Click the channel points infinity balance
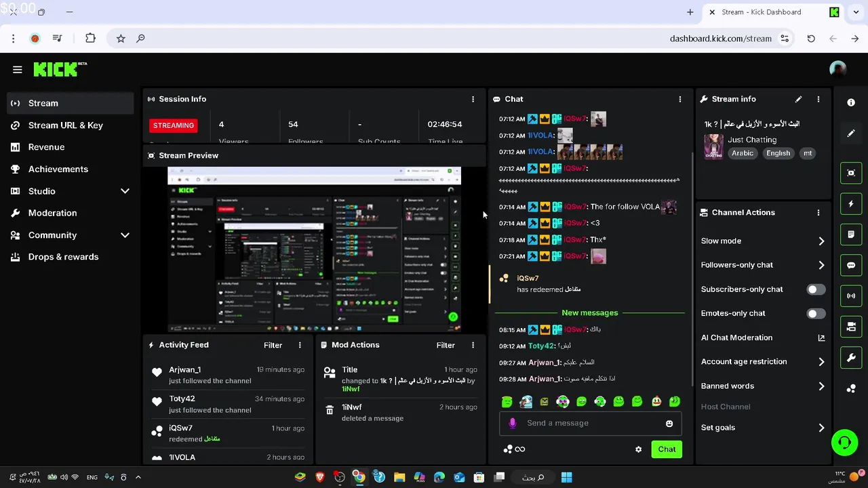 514,449
